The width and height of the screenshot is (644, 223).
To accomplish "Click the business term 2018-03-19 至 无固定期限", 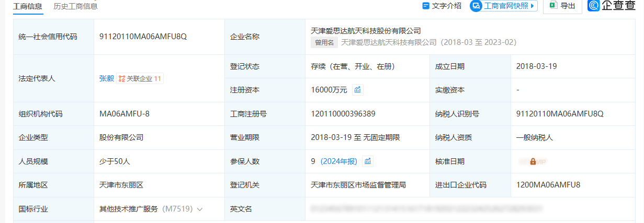I will [x=355, y=137].
